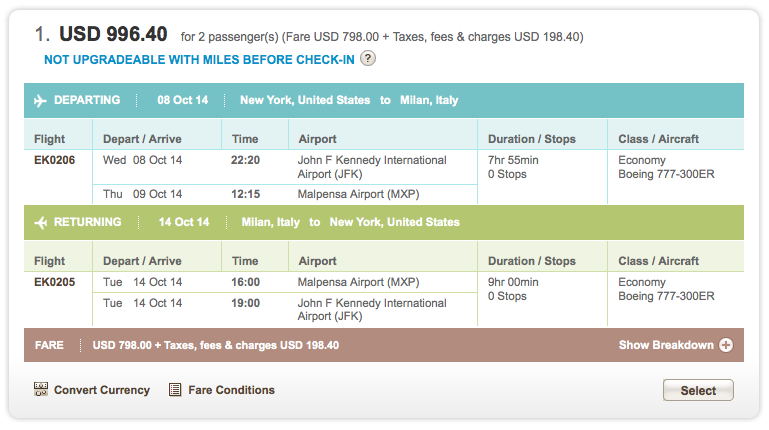Screen dimensions: 769x430
Task: Click the USD 996.40 total price
Action: point(113,34)
